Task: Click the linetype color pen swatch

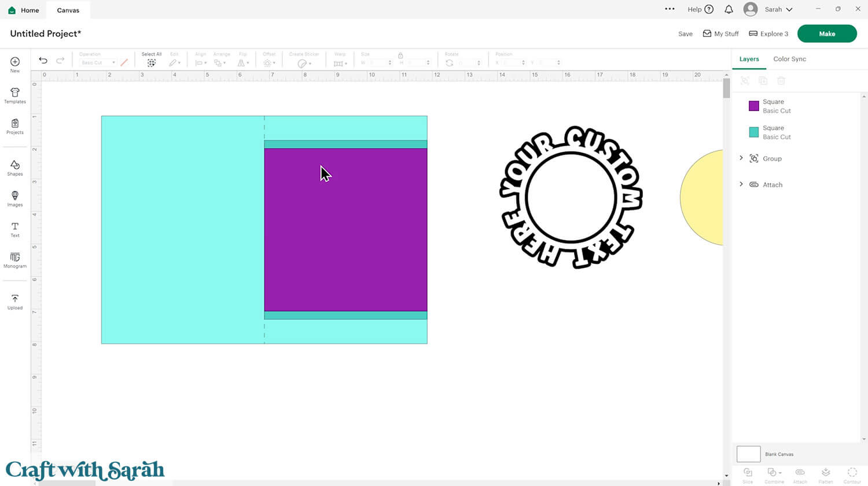Action: [124, 62]
